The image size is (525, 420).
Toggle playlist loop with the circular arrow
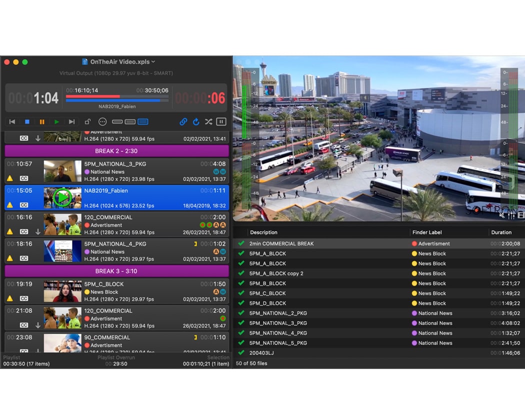pyautogui.click(x=196, y=121)
